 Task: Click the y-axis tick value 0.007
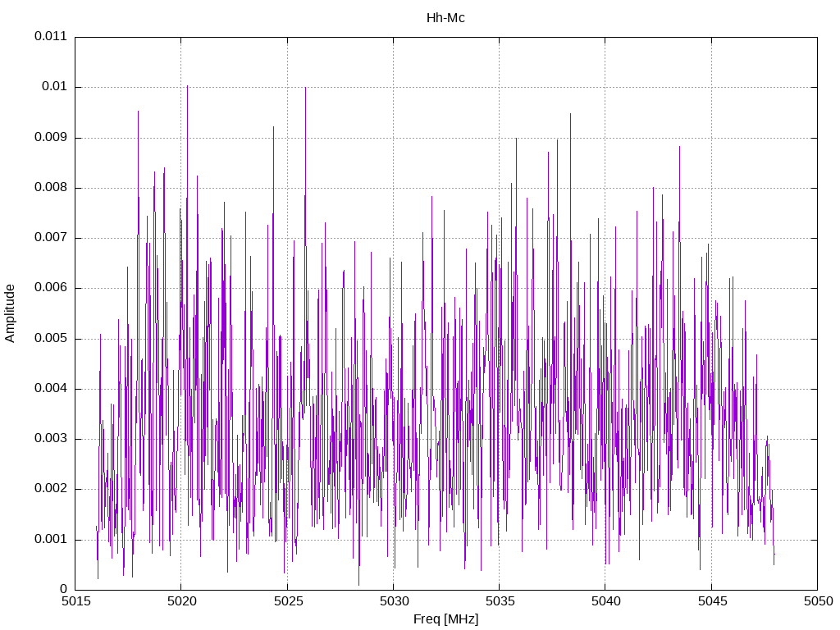pos(51,237)
